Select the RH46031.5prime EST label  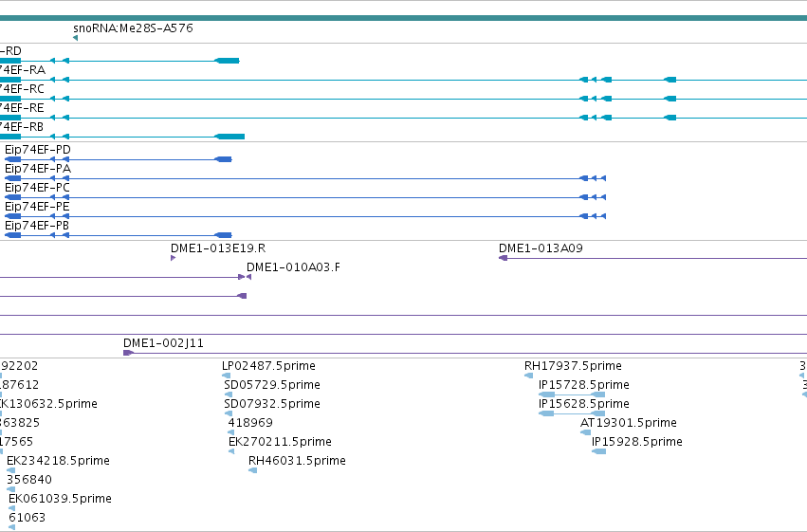(x=297, y=461)
